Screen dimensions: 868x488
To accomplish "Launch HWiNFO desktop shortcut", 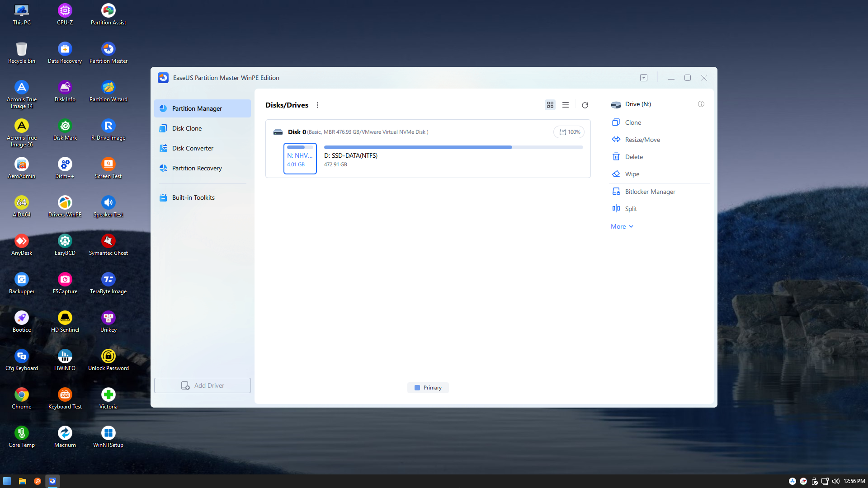I will point(65,360).
